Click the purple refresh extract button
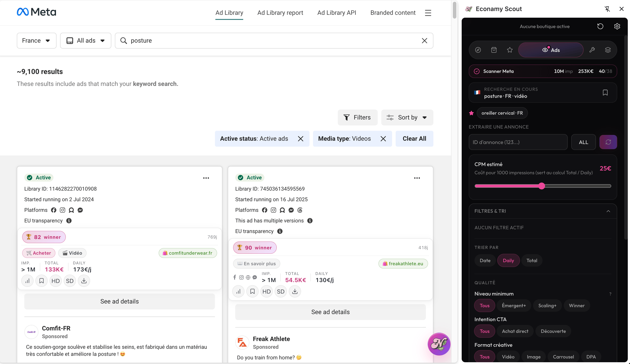Image resolution: width=630 pixels, height=364 pixels. (x=608, y=142)
